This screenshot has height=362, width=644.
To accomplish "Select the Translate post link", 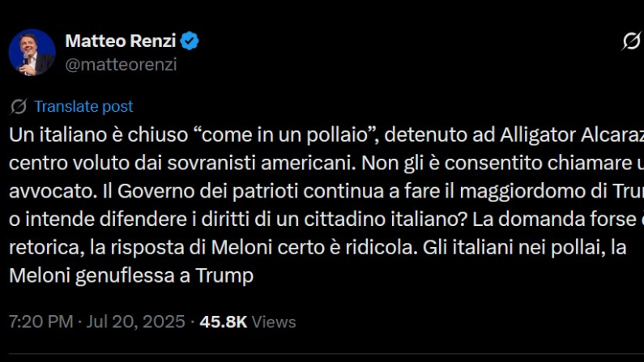I will 83,107.
